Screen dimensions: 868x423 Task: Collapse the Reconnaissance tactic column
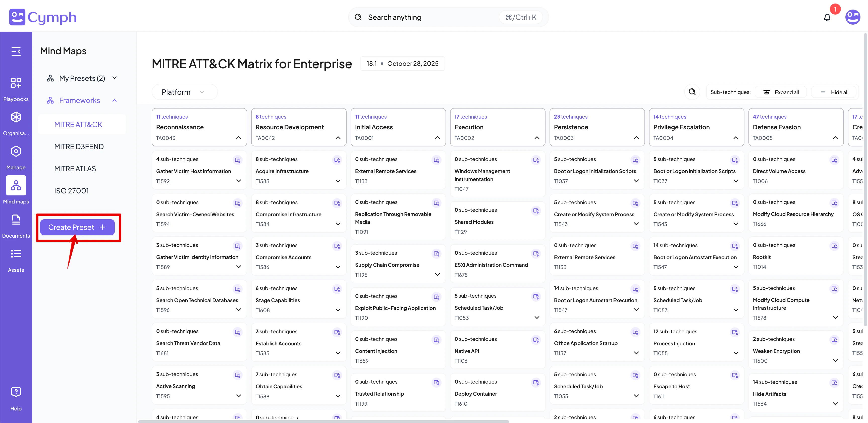pos(239,138)
